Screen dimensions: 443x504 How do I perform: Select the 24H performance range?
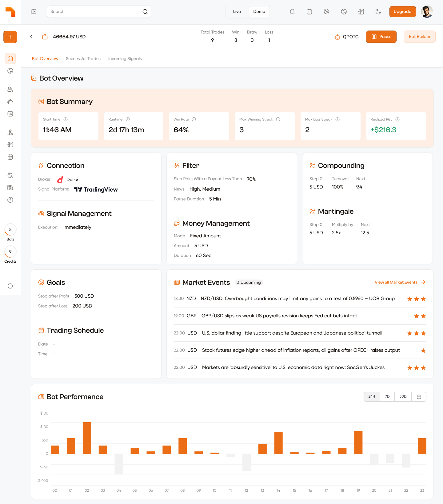[x=372, y=397]
